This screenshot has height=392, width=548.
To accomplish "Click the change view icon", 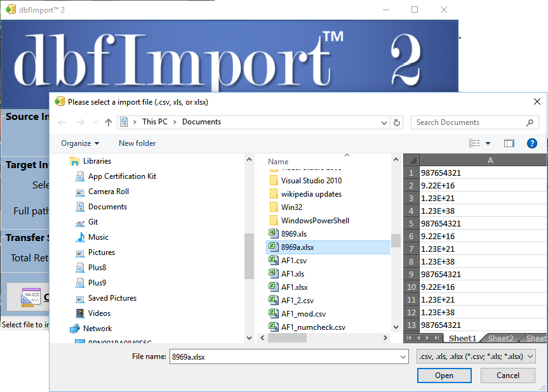I will coord(474,143).
